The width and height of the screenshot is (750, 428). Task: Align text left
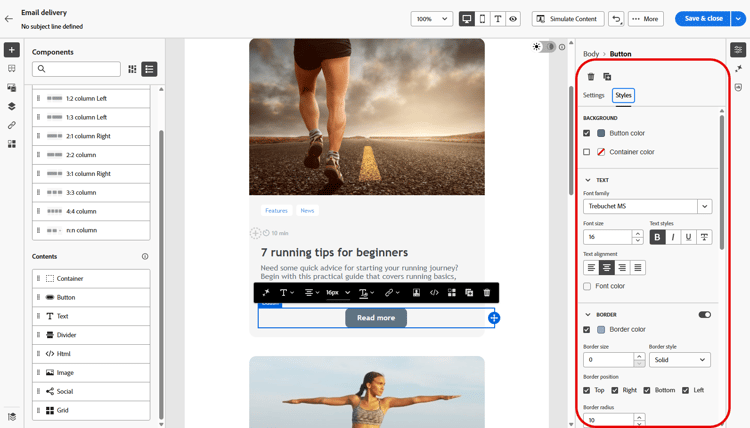pos(591,267)
